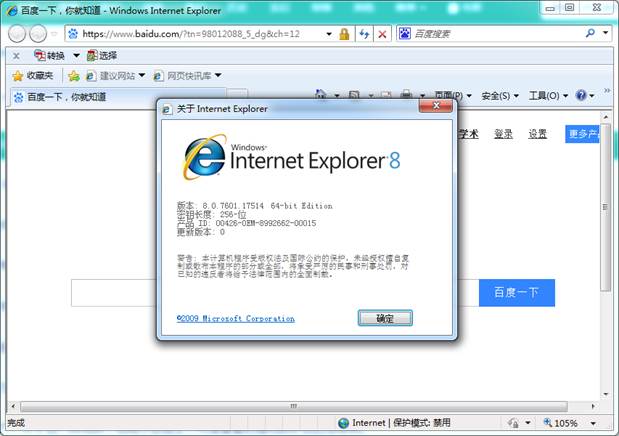
Task: Expand the 建议网站 dropdown
Action: click(115, 76)
